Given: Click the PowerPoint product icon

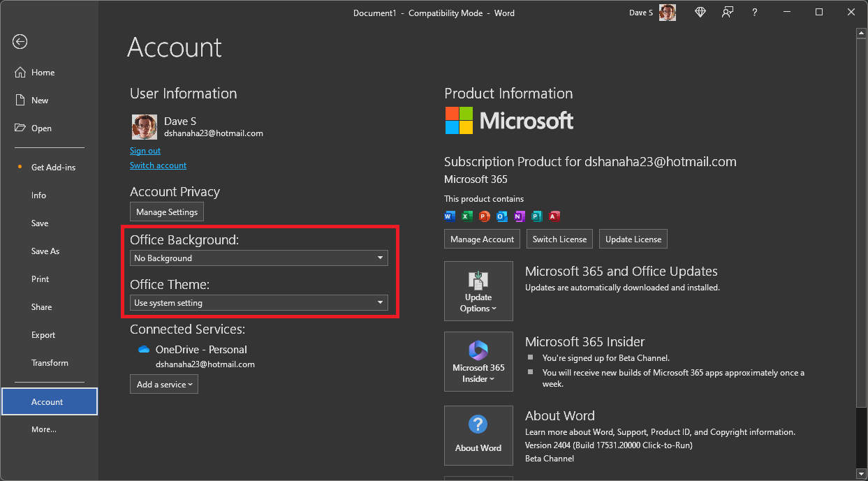Looking at the screenshot, I should [485, 216].
